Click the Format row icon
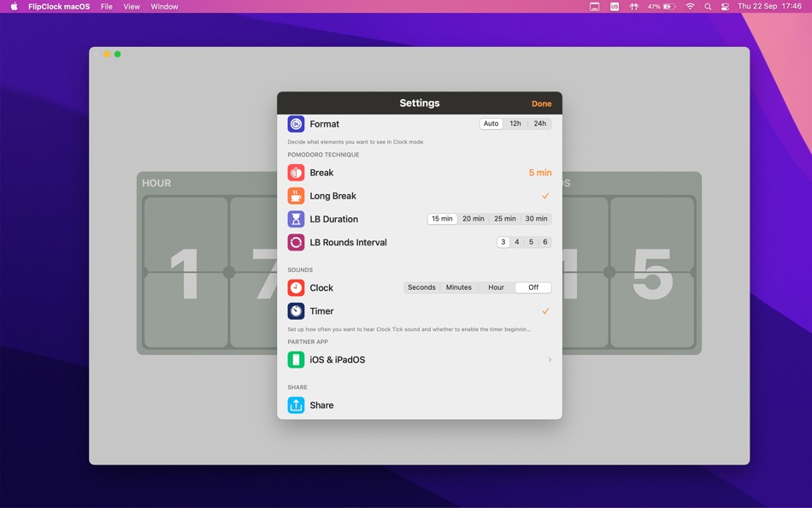812x508 pixels. pos(296,124)
